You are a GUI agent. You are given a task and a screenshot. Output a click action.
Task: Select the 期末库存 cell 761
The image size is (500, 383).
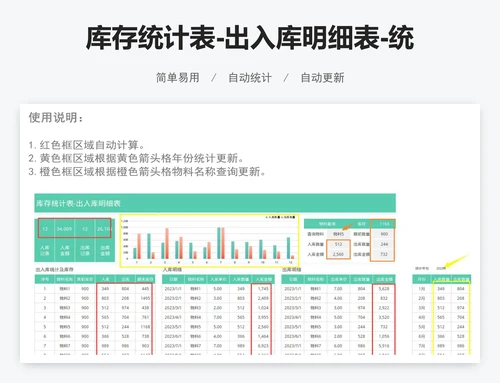145,317
